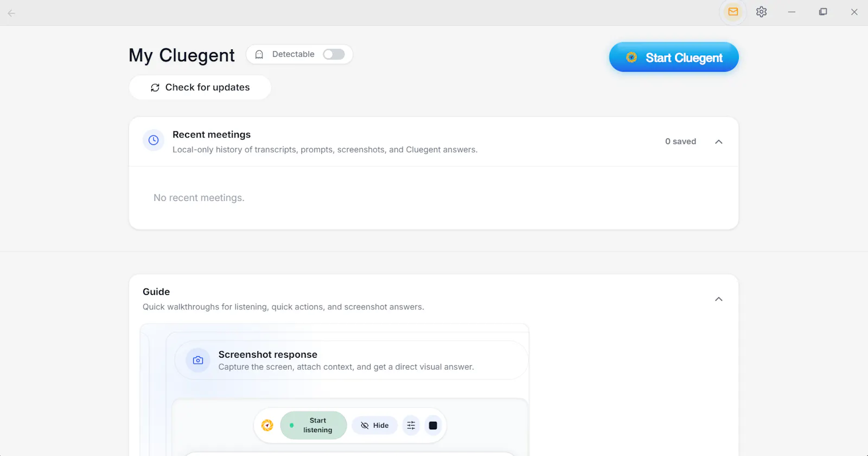Open settings gear icon

(x=762, y=12)
